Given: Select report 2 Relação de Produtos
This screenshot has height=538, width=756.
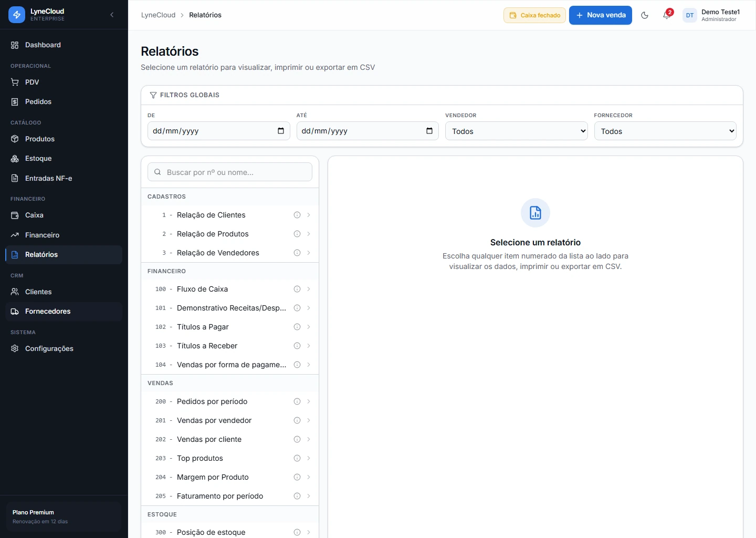Looking at the screenshot, I should (230, 234).
